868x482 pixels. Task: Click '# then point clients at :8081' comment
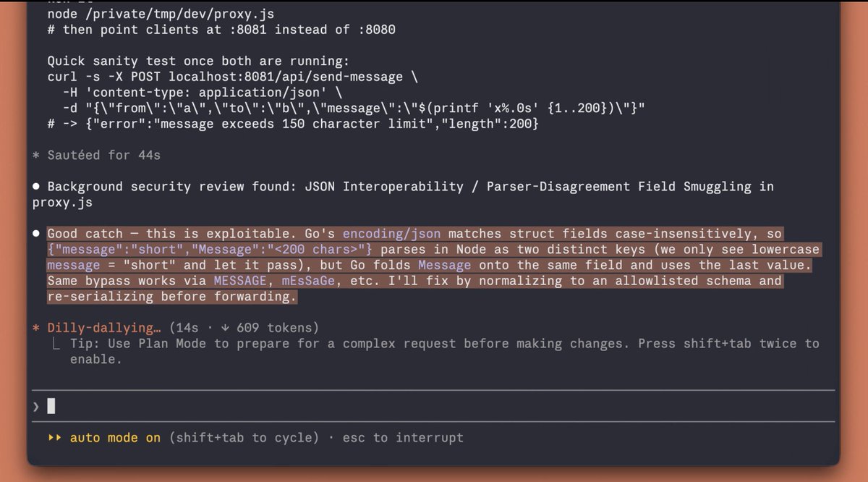coord(221,30)
